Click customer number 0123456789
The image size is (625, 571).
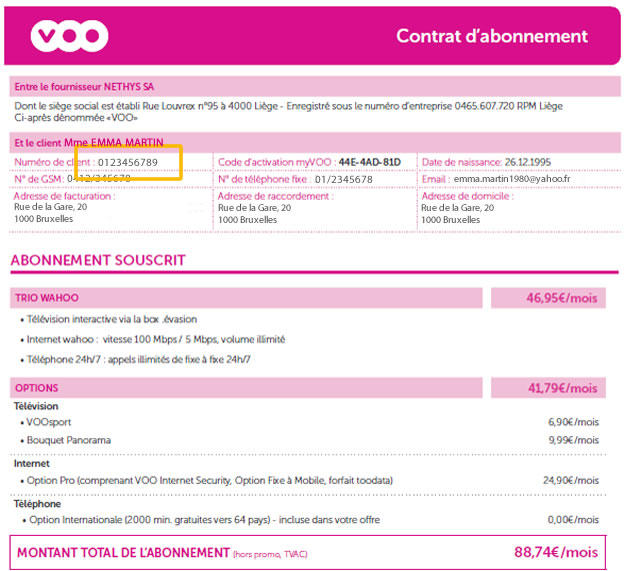[x=128, y=163]
